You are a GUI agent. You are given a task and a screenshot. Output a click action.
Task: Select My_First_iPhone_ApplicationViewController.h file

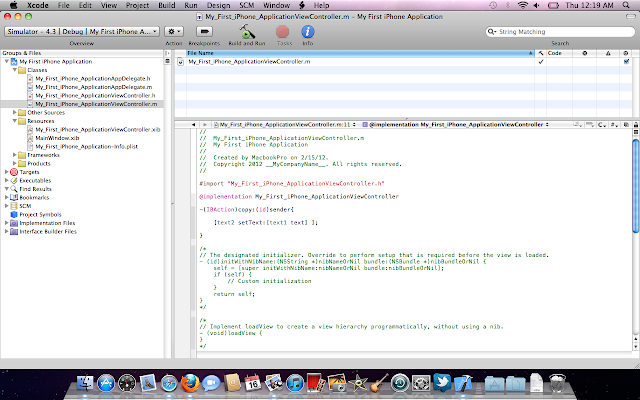tap(95, 96)
